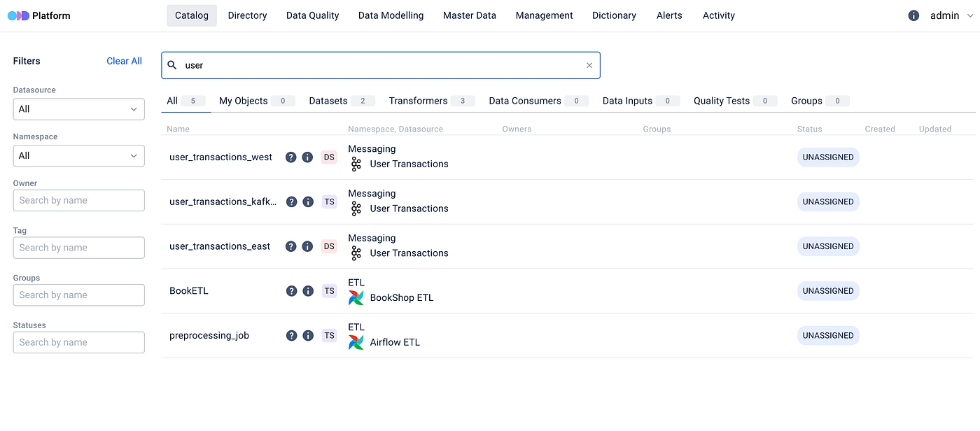
Task: Go to the Alerts section
Action: pyautogui.click(x=668, y=15)
